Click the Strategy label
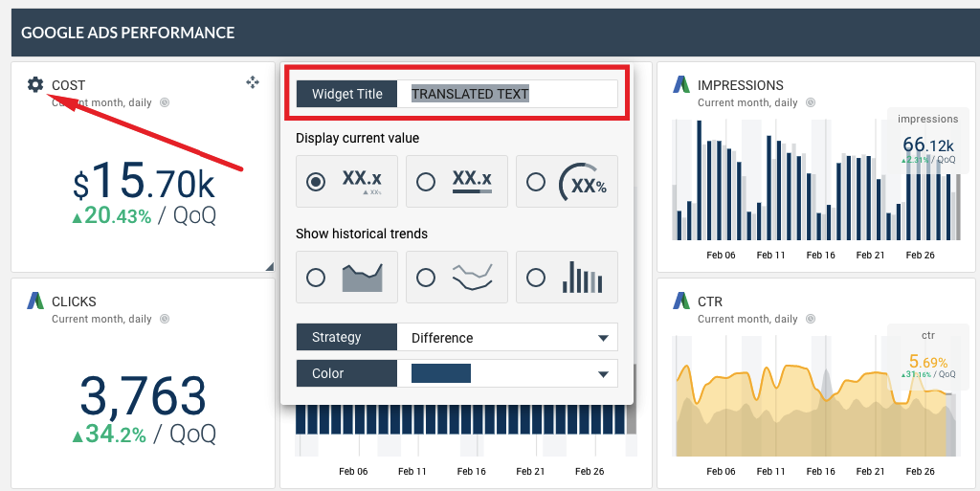The height and width of the screenshot is (491, 980). (x=346, y=337)
